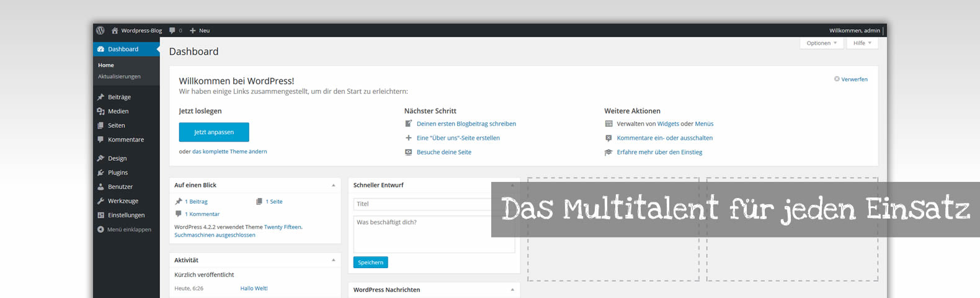Viewport: 980px width, 298px height.
Task: Click the Plugins plug icon
Action: point(100,173)
